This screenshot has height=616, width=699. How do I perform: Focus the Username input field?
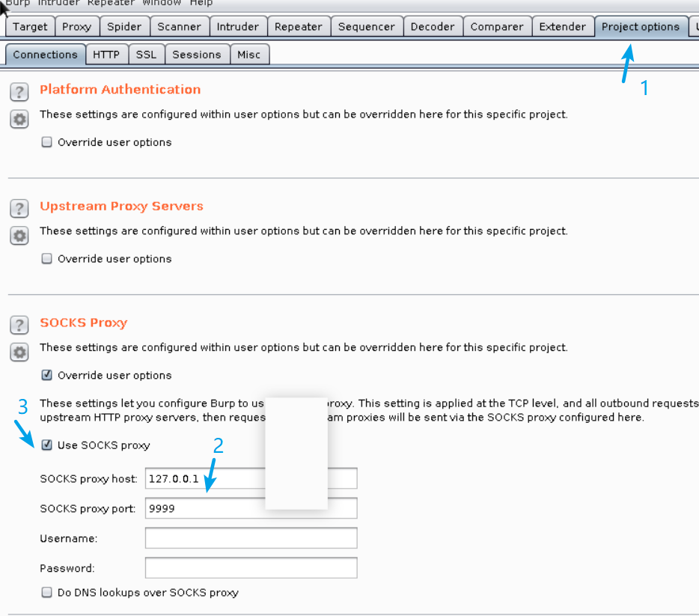pos(251,538)
